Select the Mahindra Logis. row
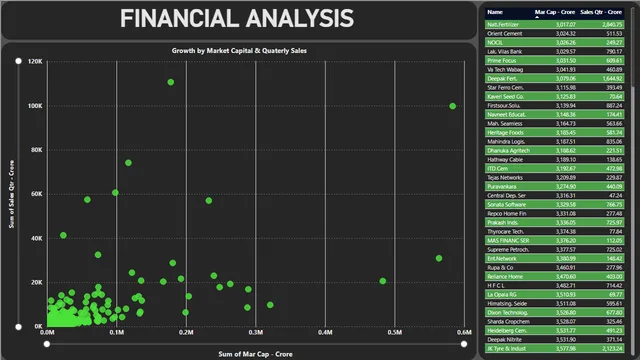Viewport: 640px width, 360px height. pos(554,141)
